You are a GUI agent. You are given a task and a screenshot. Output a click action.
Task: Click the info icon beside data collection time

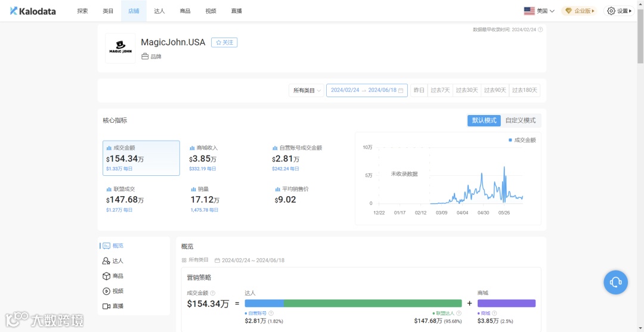coord(540,30)
